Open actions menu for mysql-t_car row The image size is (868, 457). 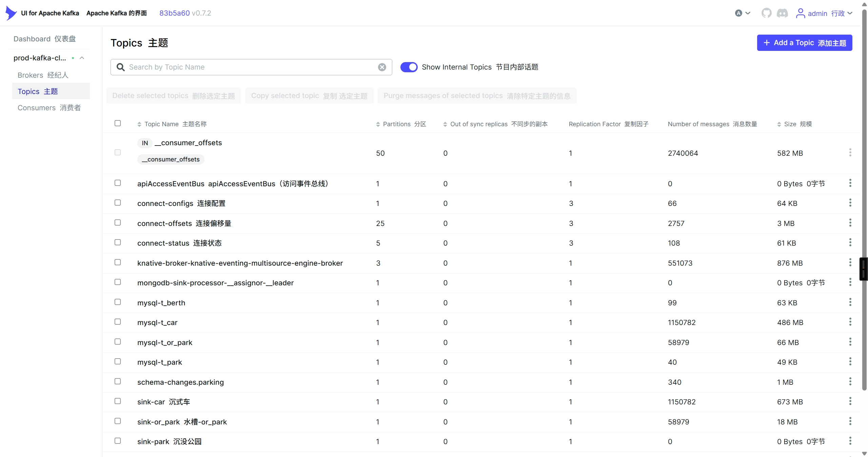(x=850, y=322)
